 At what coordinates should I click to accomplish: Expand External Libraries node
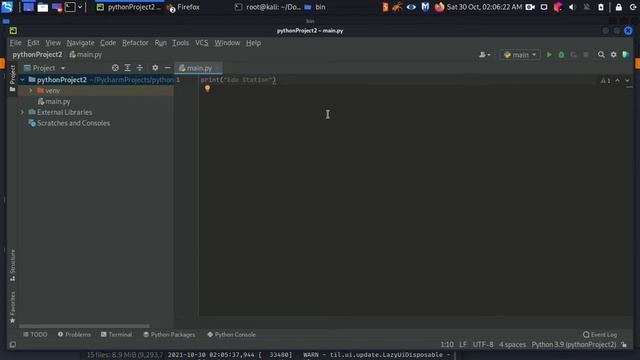[x=22, y=112]
